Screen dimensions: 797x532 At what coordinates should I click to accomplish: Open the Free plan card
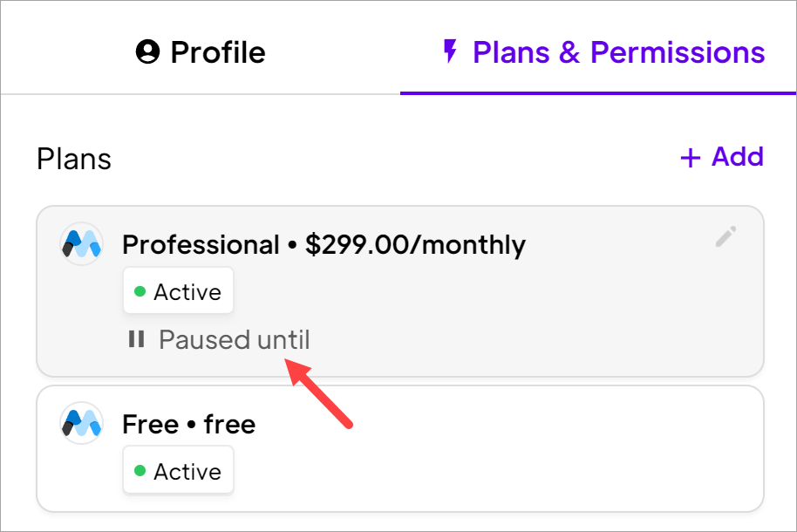tap(400, 448)
